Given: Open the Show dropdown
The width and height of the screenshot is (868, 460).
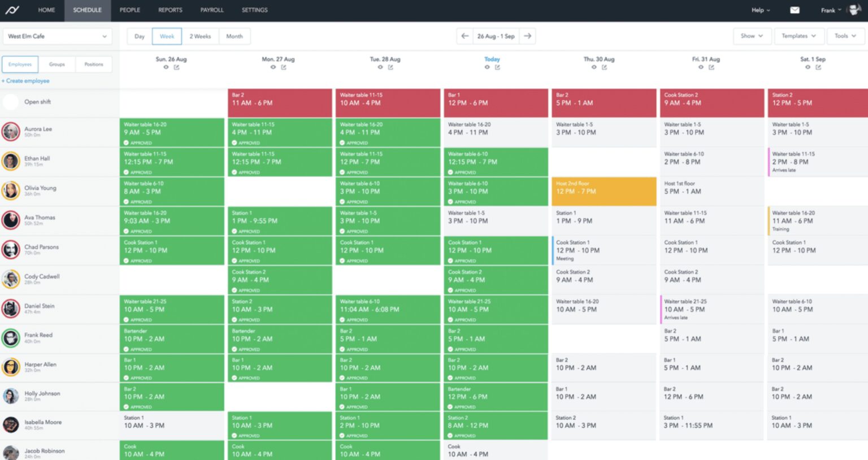Looking at the screenshot, I should tap(752, 36).
